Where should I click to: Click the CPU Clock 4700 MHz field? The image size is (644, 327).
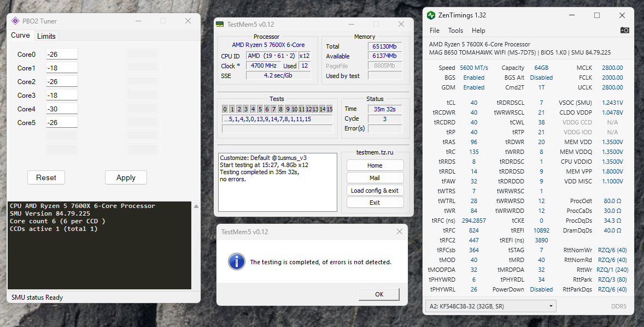pyautogui.click(x=264, y=66)
